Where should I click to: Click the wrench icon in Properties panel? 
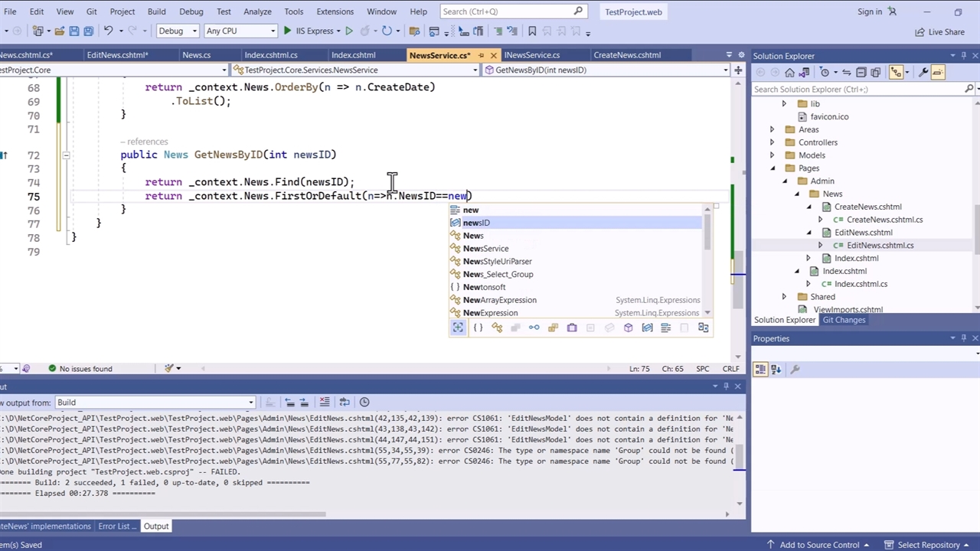coord(795,370)
